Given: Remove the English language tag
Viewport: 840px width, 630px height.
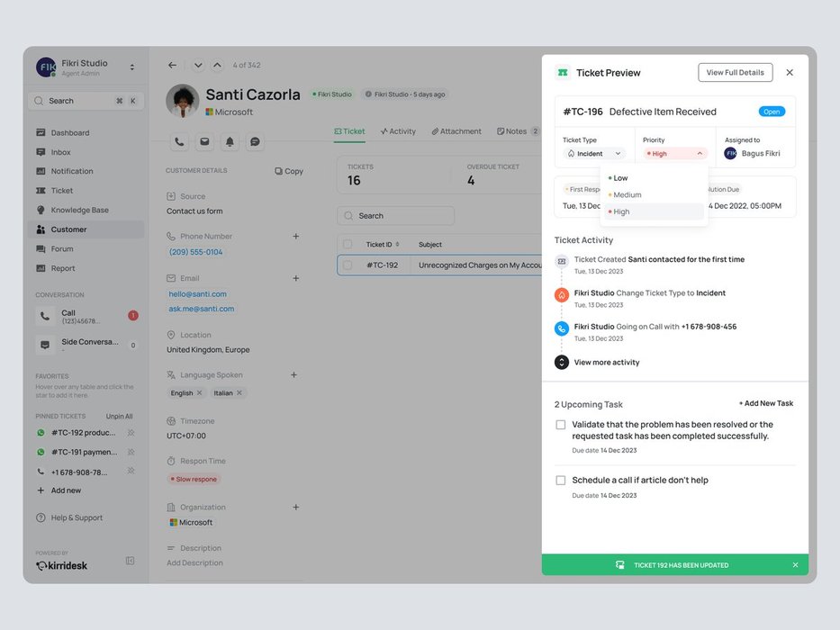Looking at the screenshot, I should (199, 393).
